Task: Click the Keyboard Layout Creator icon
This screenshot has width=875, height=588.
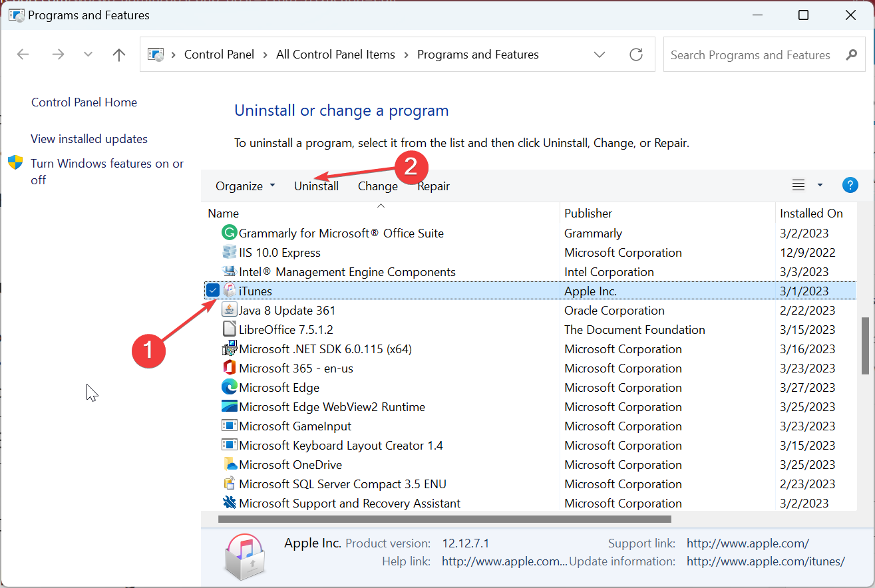Action: 229,445
